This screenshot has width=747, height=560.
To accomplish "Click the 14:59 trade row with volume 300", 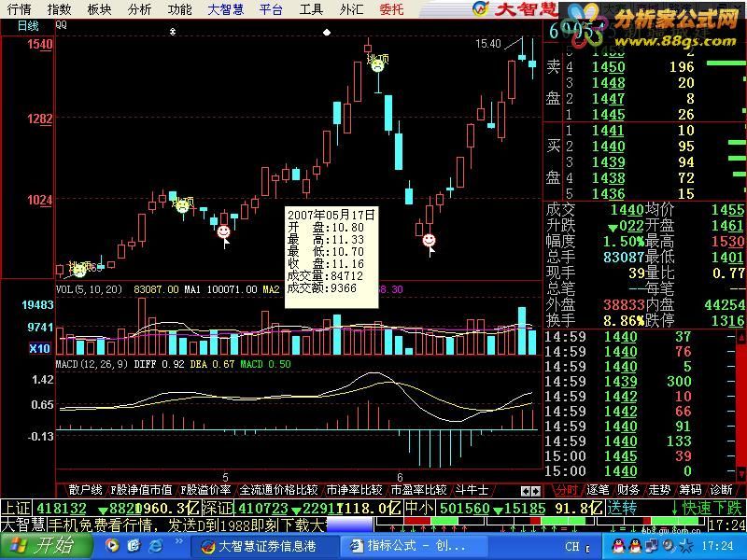I will pos(639,382).
